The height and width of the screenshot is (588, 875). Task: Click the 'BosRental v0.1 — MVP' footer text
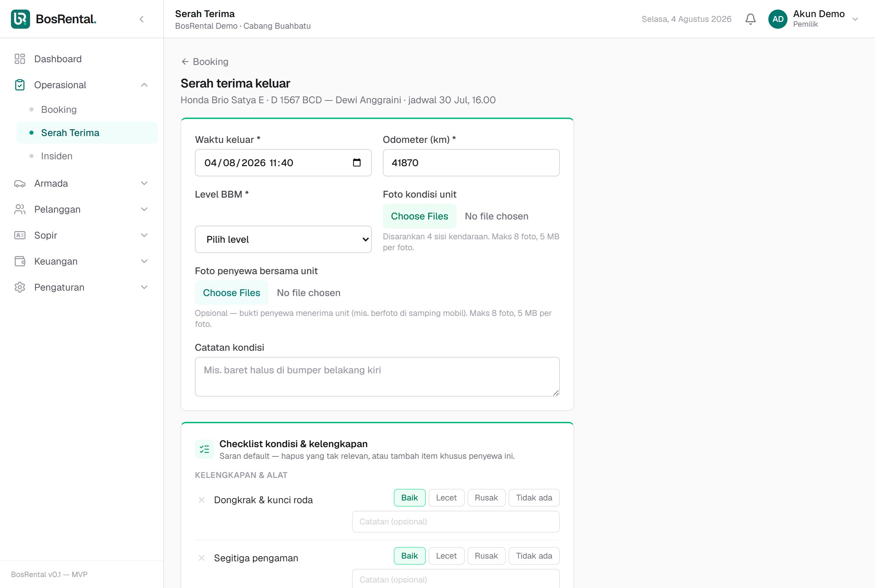[x=49, y=575]
